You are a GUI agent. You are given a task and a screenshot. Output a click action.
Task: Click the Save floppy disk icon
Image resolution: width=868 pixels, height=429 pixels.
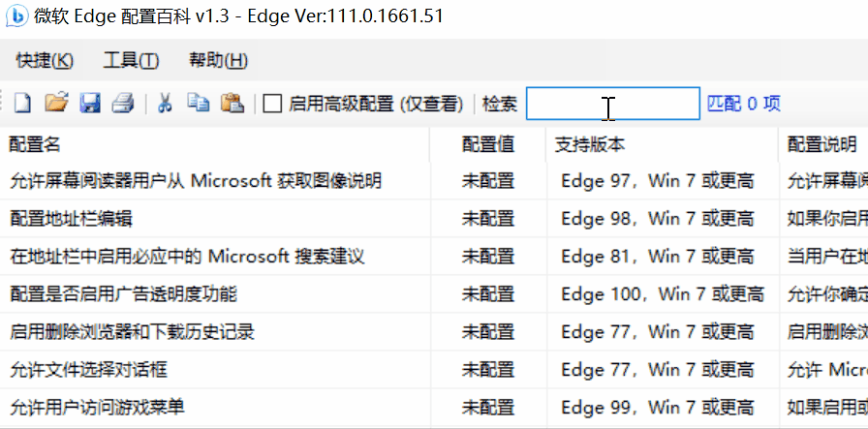click(x=90, y=103)
